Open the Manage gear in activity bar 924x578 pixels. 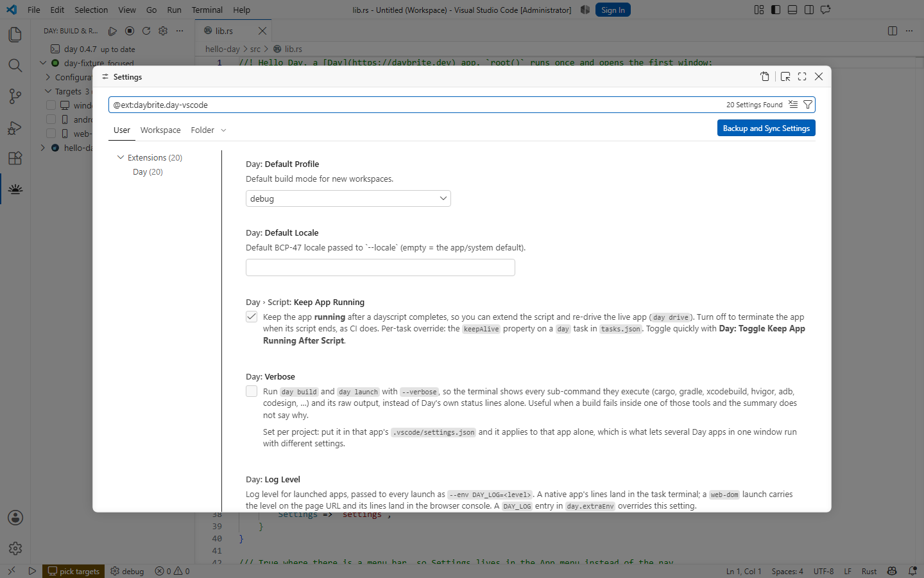pyautogui.click(x=15, y=548)
